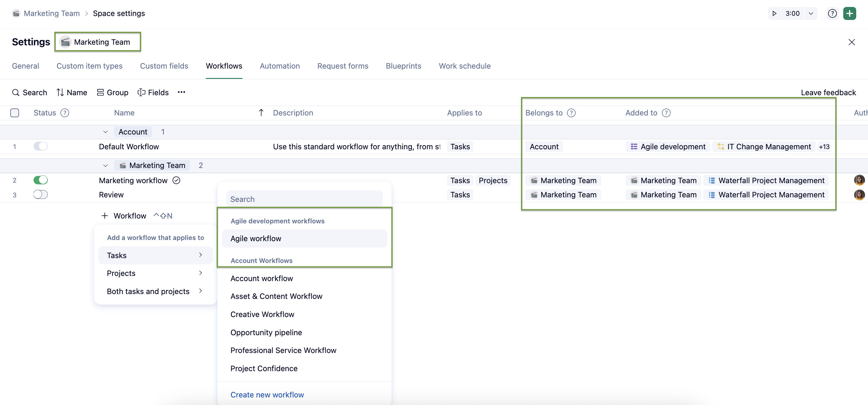Open the help question mark icon
Screen dimensions: 868x405
832,14
